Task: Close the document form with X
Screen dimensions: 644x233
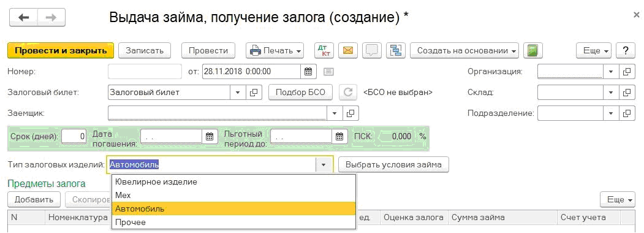Action: [637, 15]
